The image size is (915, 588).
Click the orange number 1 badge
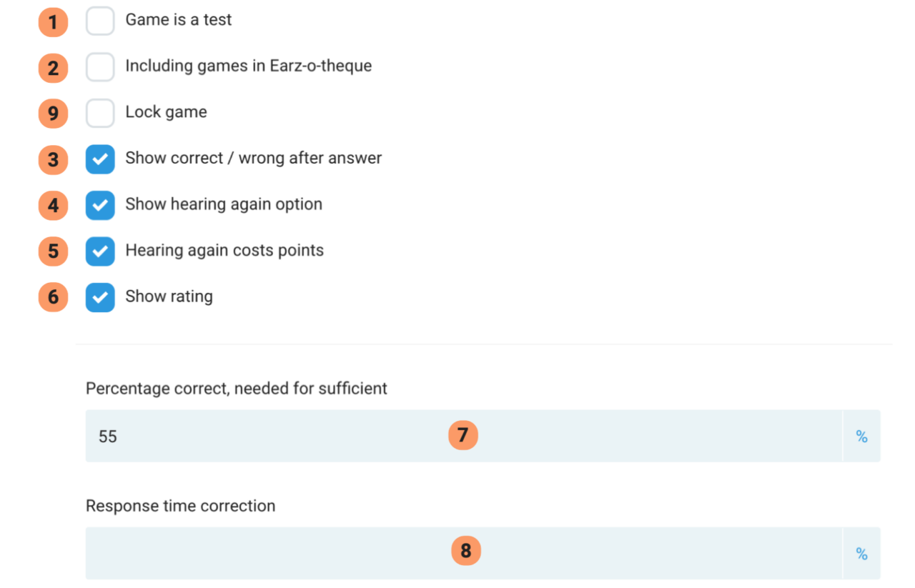point(53,22)
